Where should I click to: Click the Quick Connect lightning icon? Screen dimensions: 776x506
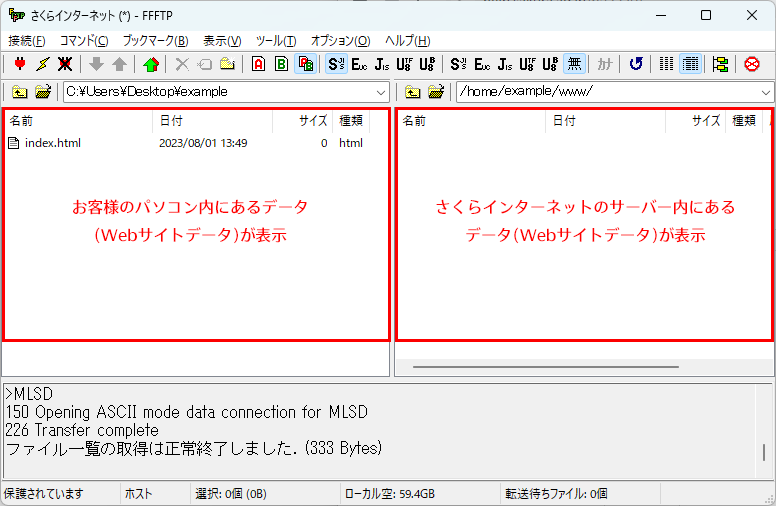click(42, 64)
